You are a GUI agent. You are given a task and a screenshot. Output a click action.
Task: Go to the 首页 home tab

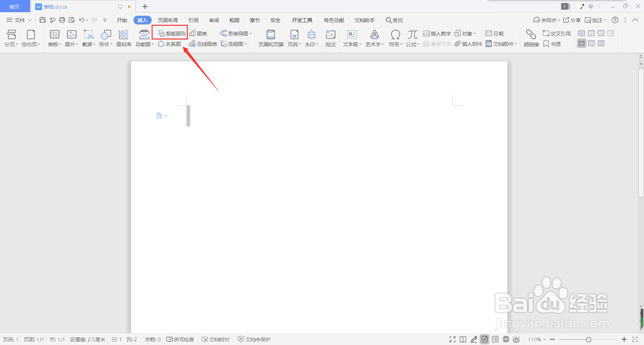pyautogui.click(x=15, y=7)
